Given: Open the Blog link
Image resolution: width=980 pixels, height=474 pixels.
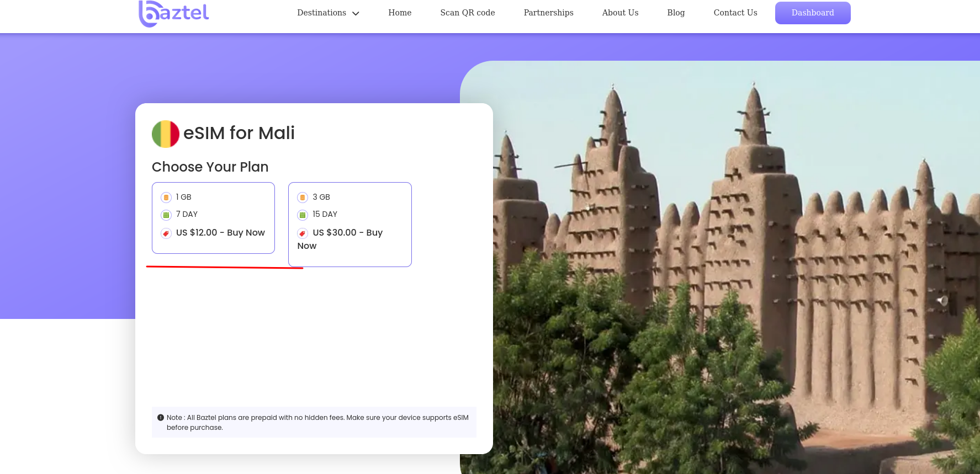Looking at the screenshot, I should tap(676, 13).
